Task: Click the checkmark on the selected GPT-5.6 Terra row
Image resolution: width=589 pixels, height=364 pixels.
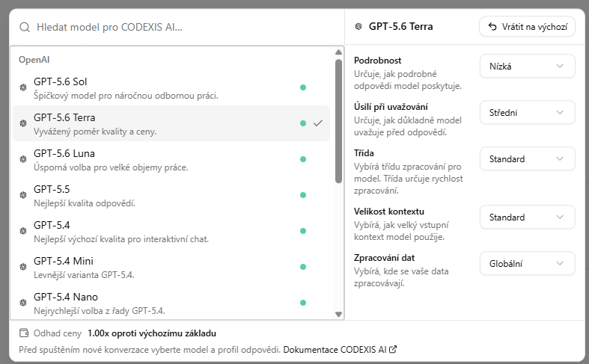Action: point(318,123)
